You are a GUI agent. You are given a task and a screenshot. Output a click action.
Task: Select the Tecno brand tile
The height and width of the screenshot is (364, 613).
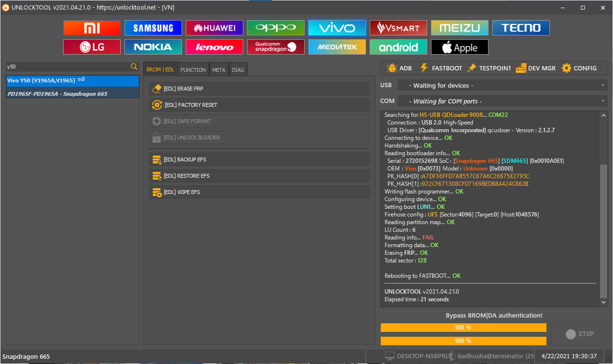(521, 28)
